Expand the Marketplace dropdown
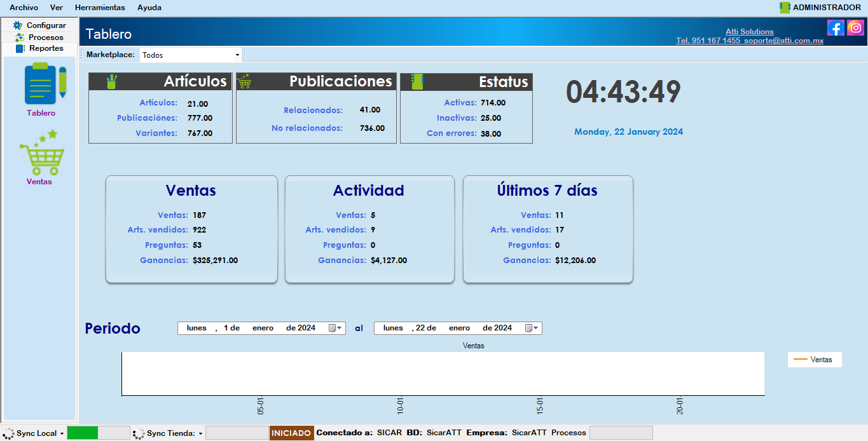This screenshot has height=441, width=868. 237,55
